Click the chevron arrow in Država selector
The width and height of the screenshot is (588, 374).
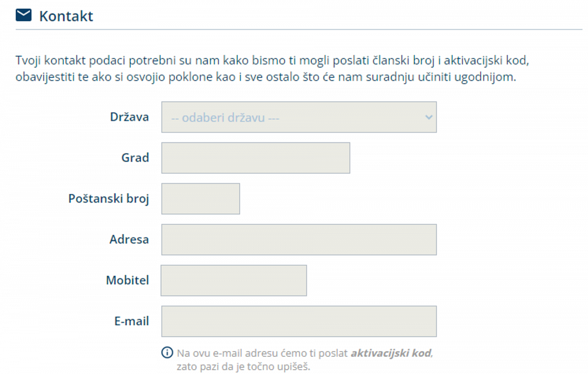(429, 117)
